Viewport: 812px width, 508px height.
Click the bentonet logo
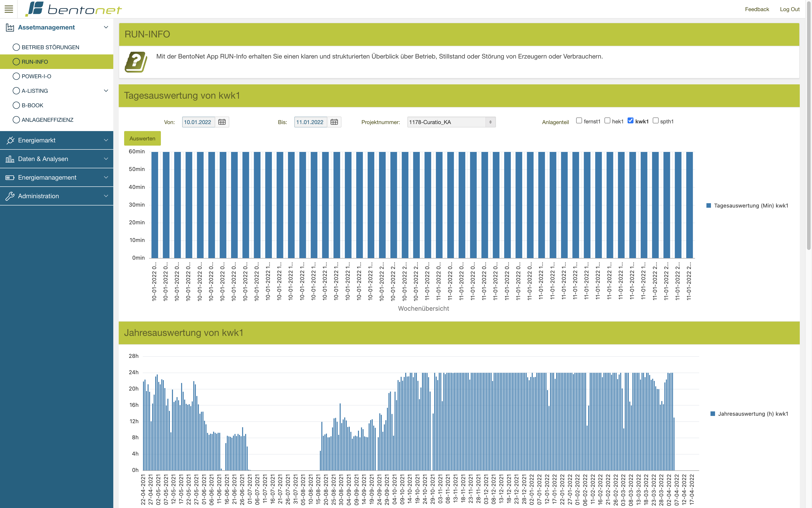pos(73,9)
